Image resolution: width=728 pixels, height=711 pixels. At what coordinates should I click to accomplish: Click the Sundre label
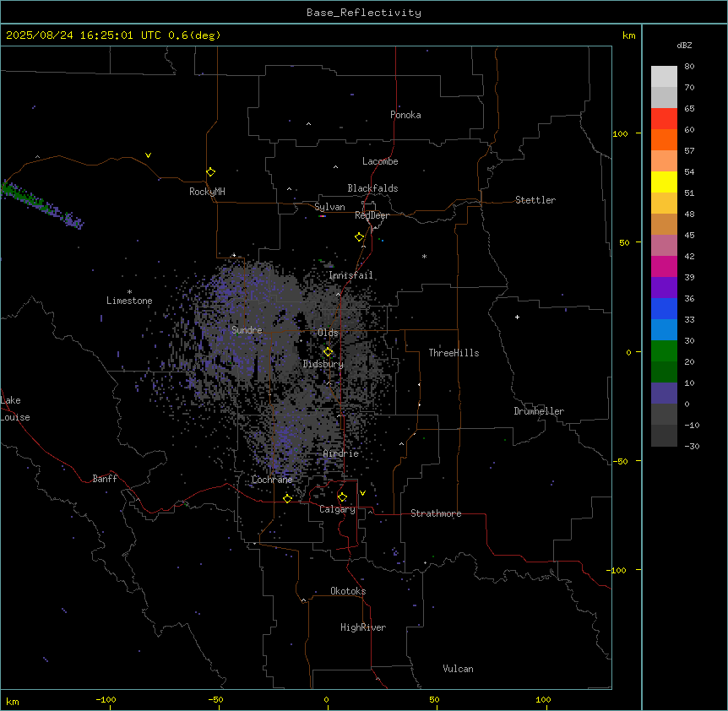point(247,330)
